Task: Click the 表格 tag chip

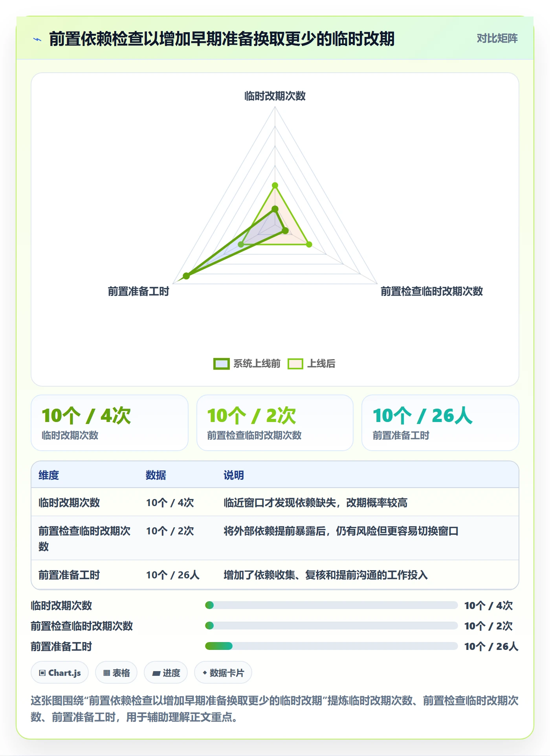Action: (116, 673)
